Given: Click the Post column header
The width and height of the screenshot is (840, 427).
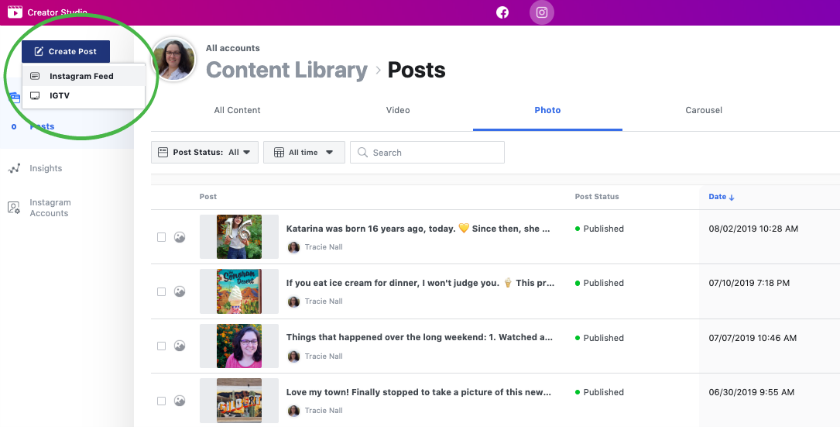Looking at the screenshot, I should 208,197.
